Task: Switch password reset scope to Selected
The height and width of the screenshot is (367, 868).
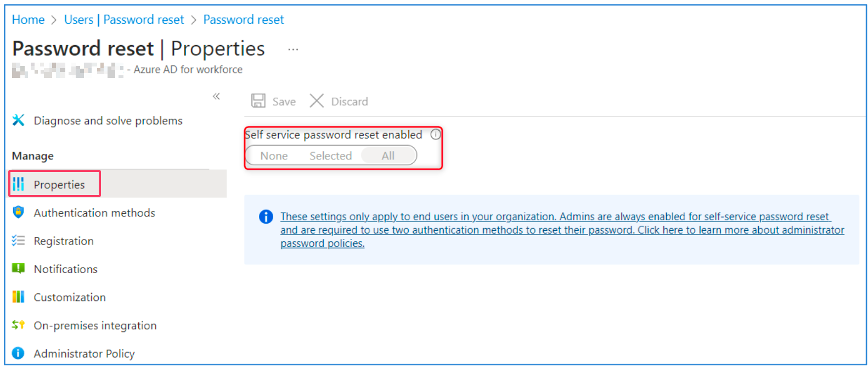Action: point(331,155)
